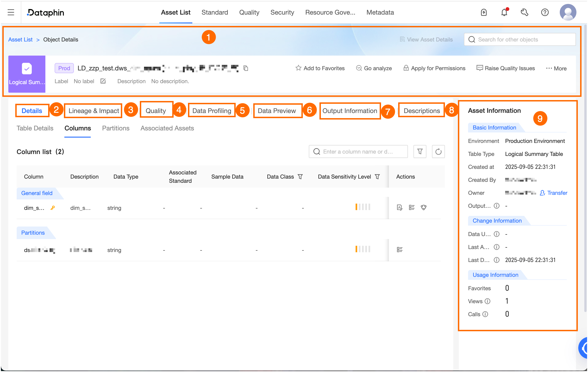Open the Details tab
This screenshot has height=372, width=588.
tap(32, 111)
